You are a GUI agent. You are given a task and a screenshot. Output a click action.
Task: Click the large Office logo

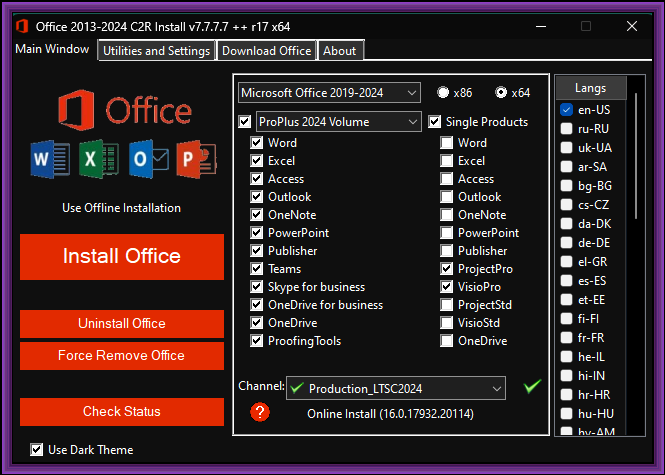point(125,110)
